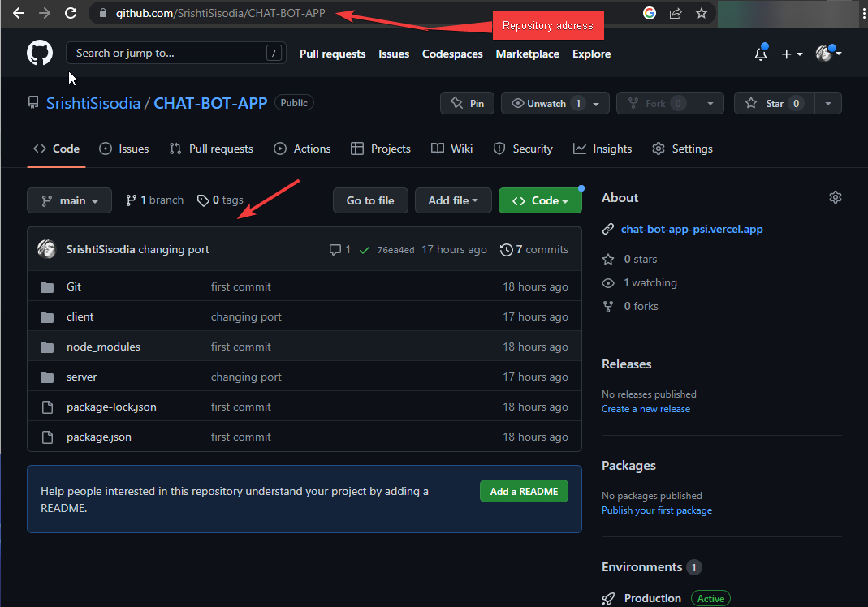Open CHAT-BOT-APP repository name link
Screen dimensions: 868x607
[210, 104]
